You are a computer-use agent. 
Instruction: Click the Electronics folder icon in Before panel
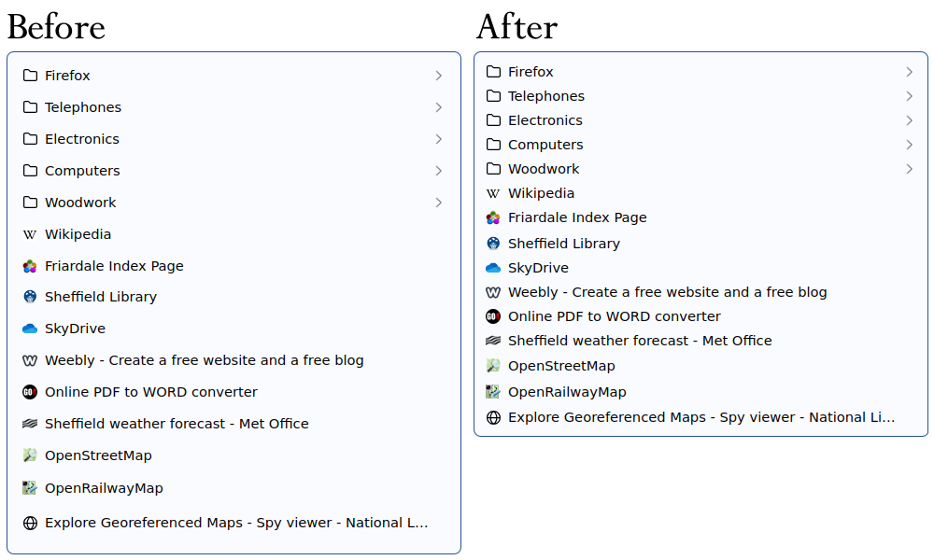(x=30, y=139)
